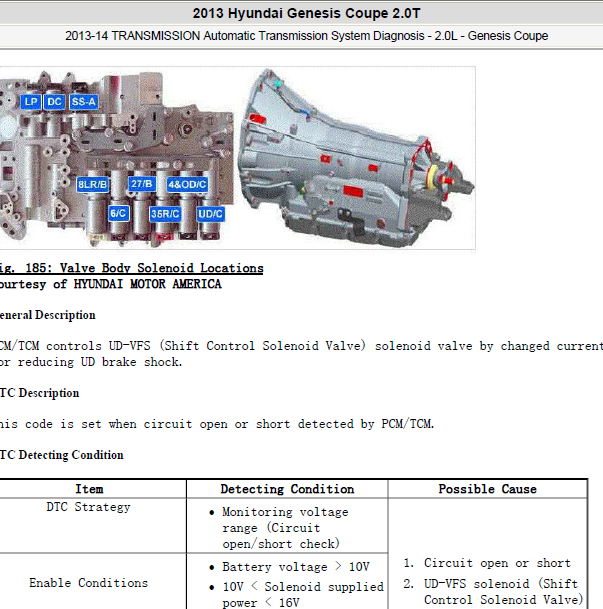Click the 6/C solenoid label
The width and height of the screenshot is (603, 609).
coord(118,213)
